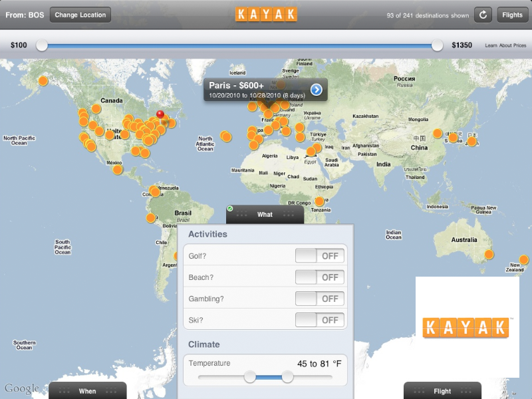
Task: Click the upper Temperature slider handle
Action: click(x=287, y=377)
